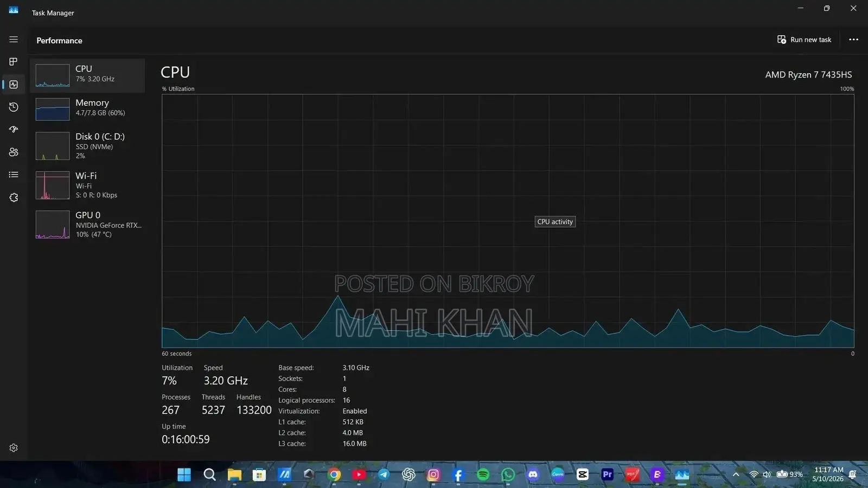Click inside the CPU utilization graph
868x488 pixels.
pos(508,221)
